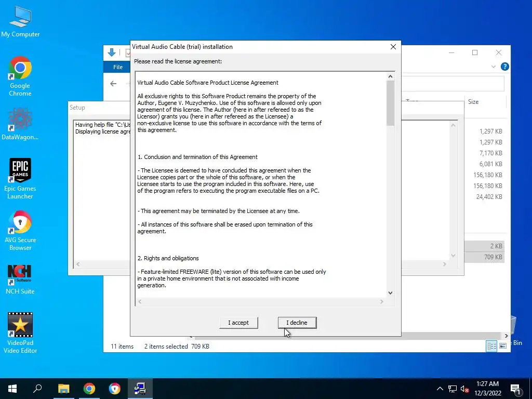Select the 7,170 KB file size cell

pyautogui.click(x=490, y=153)
